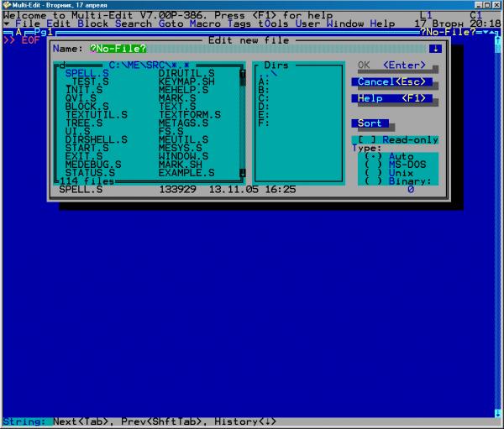
Task: Open the Help menu
Action: 382,24
